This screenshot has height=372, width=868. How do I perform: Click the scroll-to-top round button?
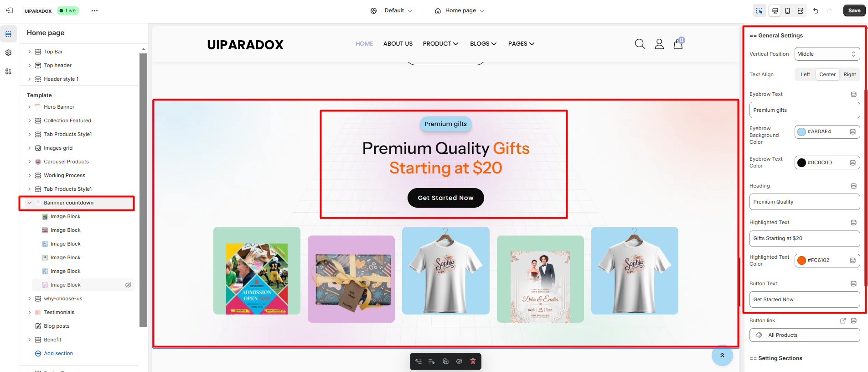point(722,355)
